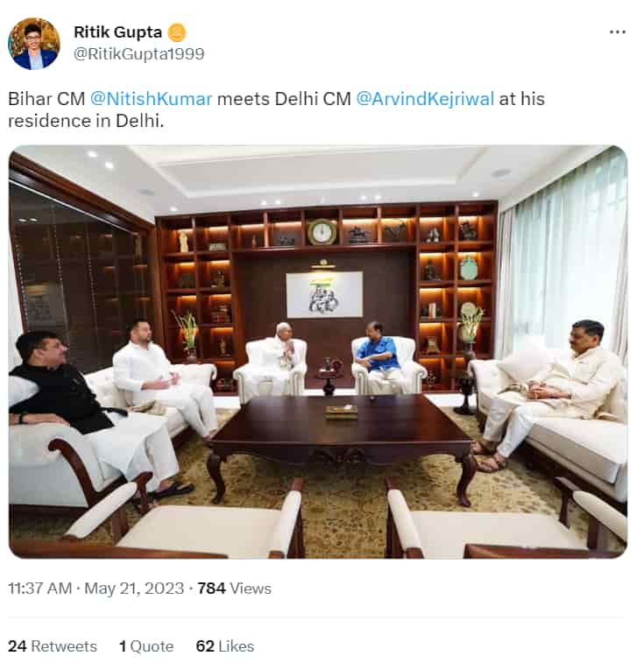Viewport: 644px width, 663px height.
Task: Click the tweet timestamp 11:37 AM
Action: pyautogui.click(x=40, y=589)
